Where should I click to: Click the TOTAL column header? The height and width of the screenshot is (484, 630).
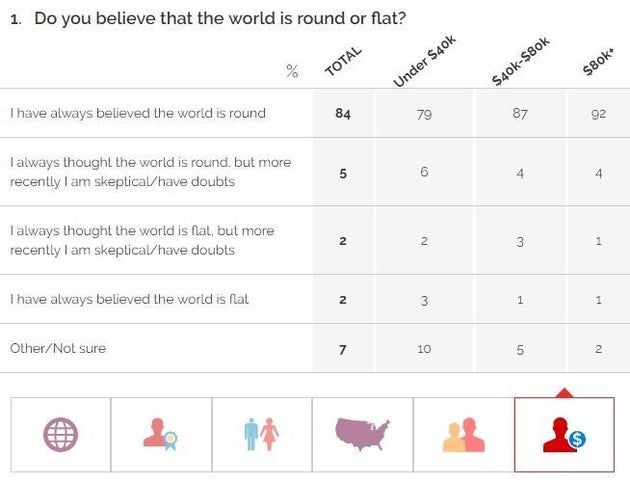(342, 61)
